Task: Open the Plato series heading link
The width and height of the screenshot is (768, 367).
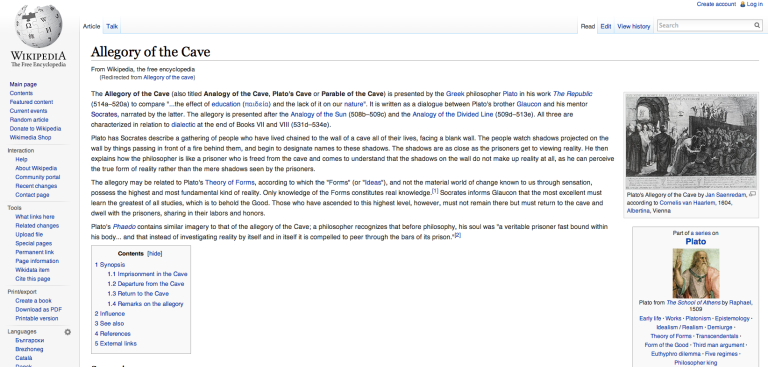Action: coord(696,242)
